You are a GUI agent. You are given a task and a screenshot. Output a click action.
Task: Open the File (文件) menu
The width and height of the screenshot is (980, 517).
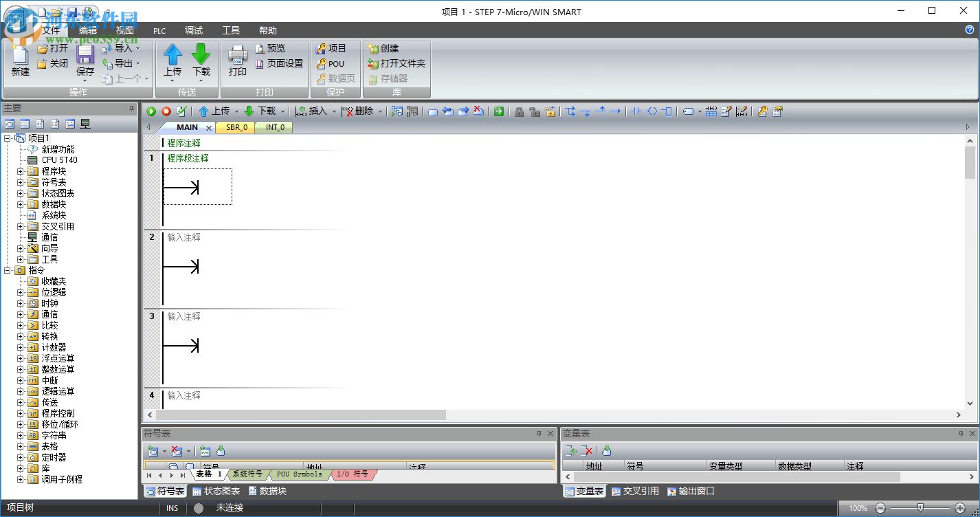point(51,30)
